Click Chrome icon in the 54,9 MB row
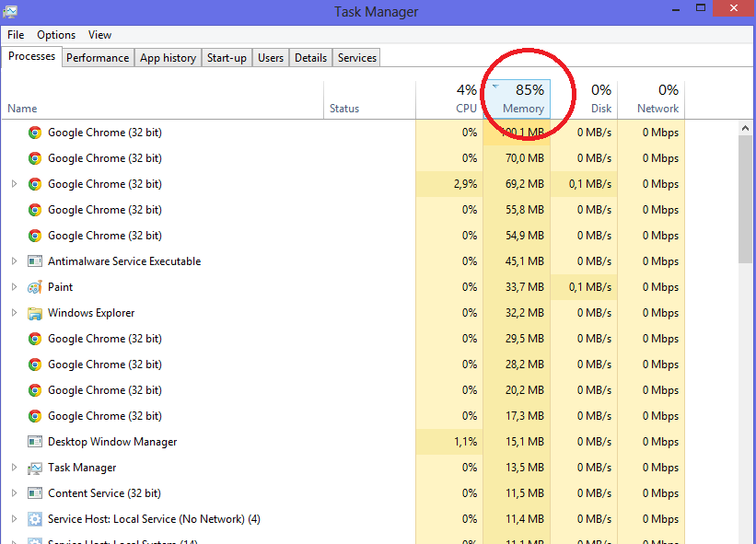 click(35, 236)
